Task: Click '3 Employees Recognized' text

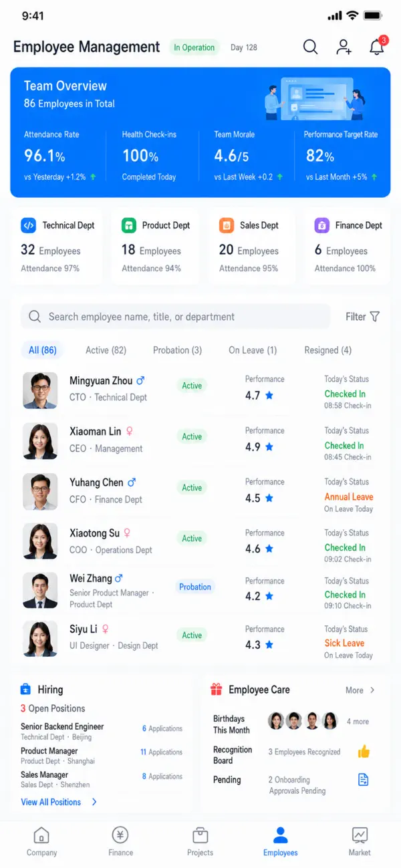Action: coord(304,752)
